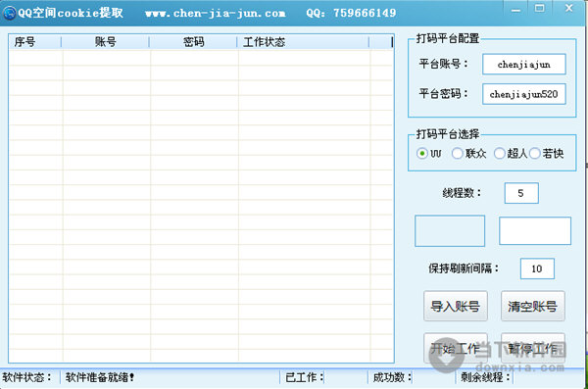Click the 打码平台选择 group label

pos(448,134)
